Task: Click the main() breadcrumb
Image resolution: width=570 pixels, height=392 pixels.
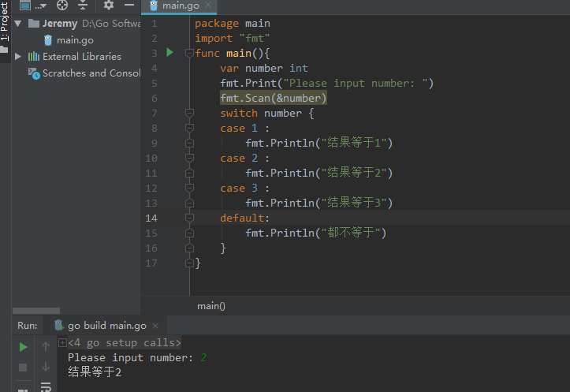Action: 211,306
